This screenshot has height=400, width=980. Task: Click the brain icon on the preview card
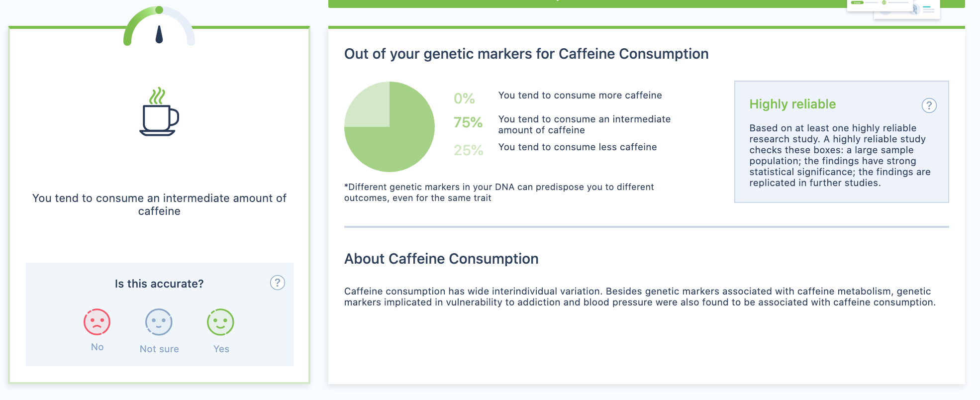(x=915, y=9)
